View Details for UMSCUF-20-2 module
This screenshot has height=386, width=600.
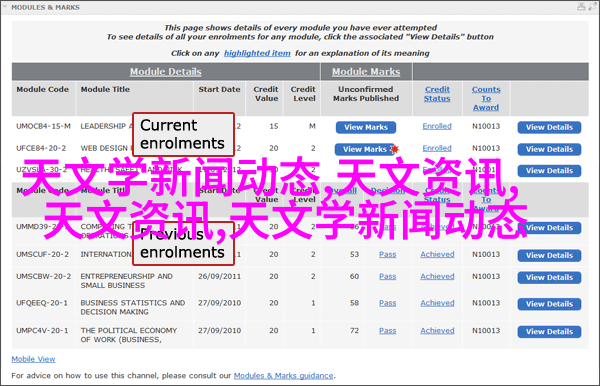coord(549,256)
